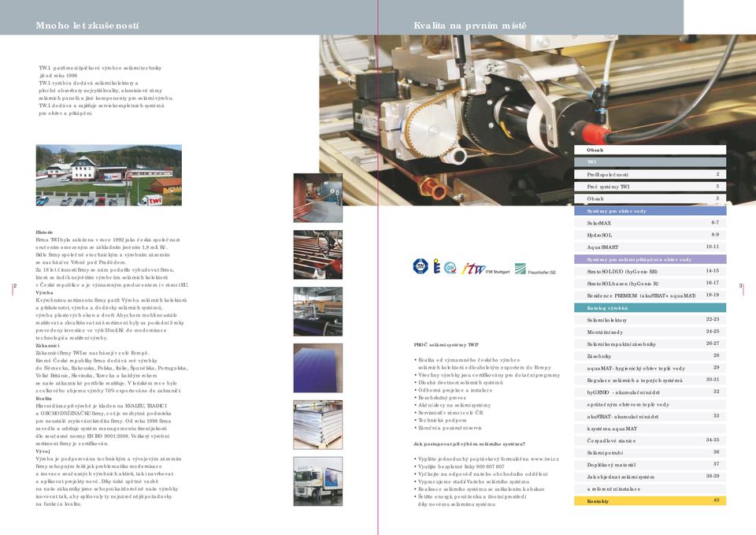Click the 'TWI patří mezi špičkové výrobce' intro line
This screenshot has width=756, height=535.
tap(100, 68)
